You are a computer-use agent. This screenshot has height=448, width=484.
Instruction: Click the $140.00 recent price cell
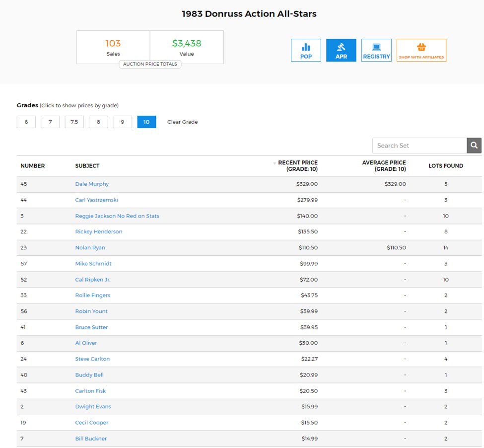pos(307,216)
